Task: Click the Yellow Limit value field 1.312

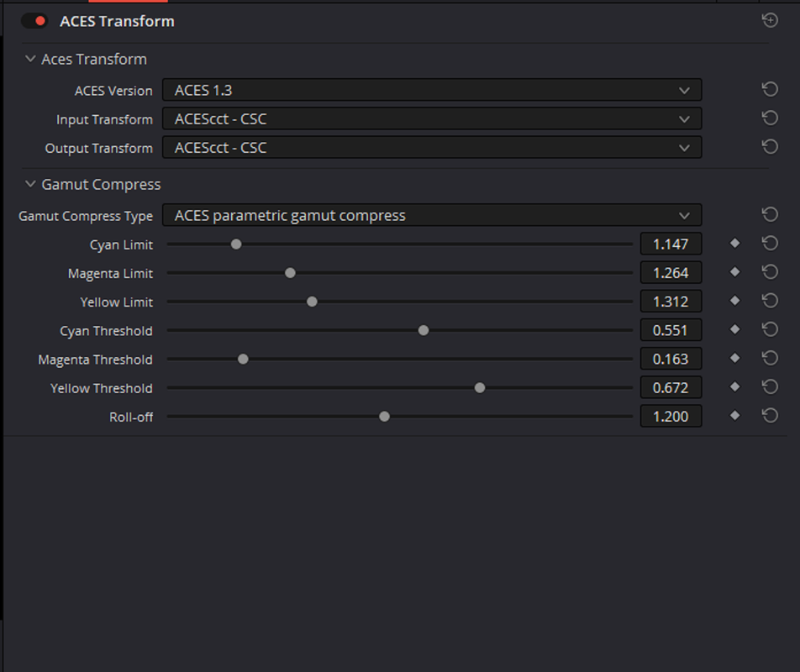Action: (x=671, y=302)
